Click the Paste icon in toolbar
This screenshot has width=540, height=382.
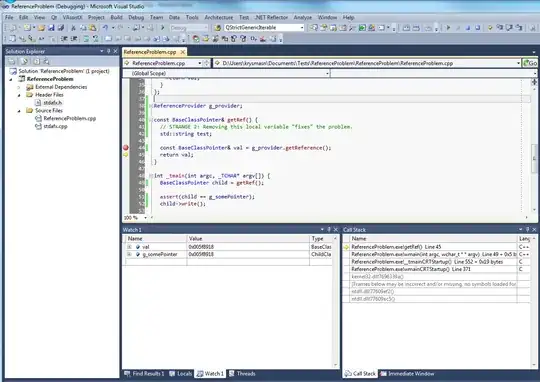tap(93, 28)
